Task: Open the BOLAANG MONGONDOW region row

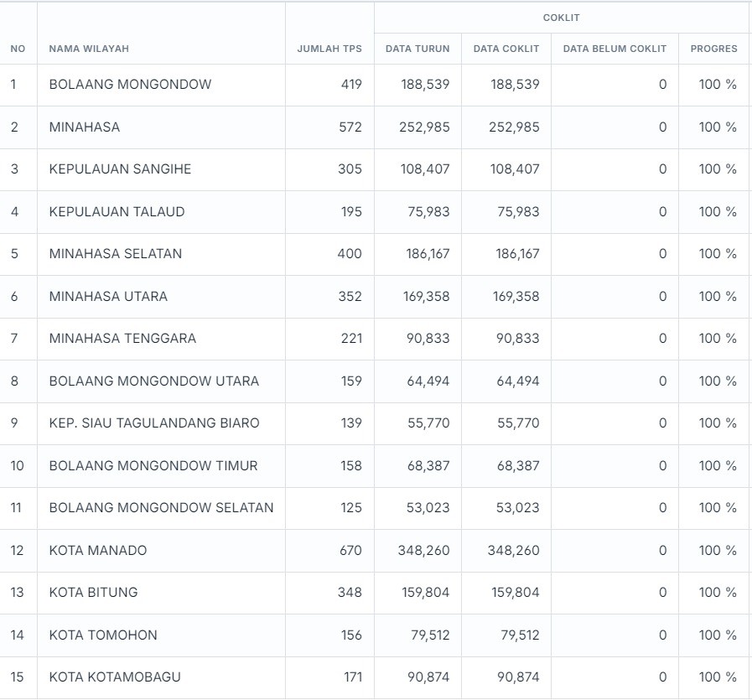Action: point(130,85)
